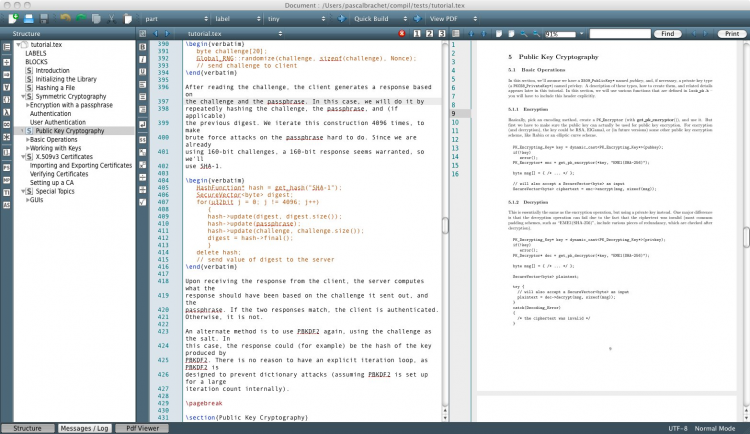Click the Save file icon
This screenshot has width=750, height=434.
[46, 18]
